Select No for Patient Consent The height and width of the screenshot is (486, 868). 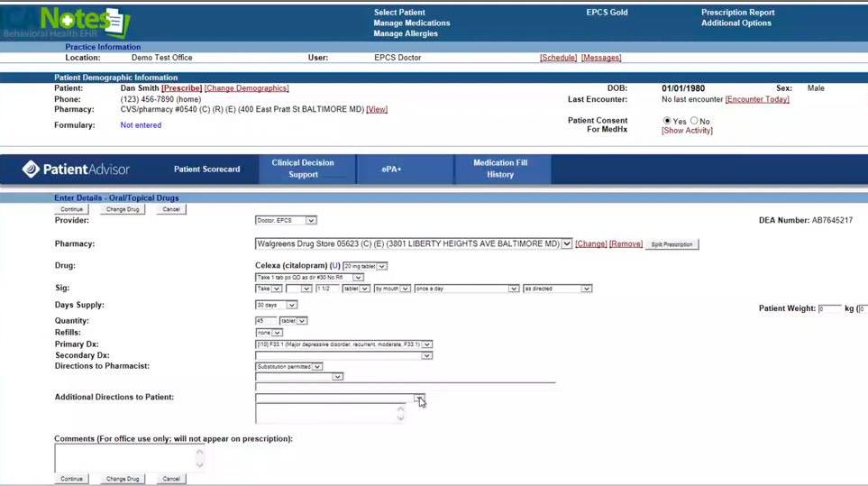click(694, 121)
